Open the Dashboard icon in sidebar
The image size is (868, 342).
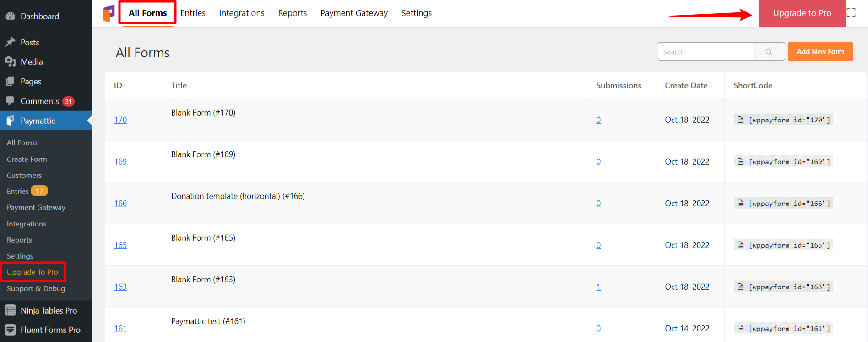[x=10, y=16]
